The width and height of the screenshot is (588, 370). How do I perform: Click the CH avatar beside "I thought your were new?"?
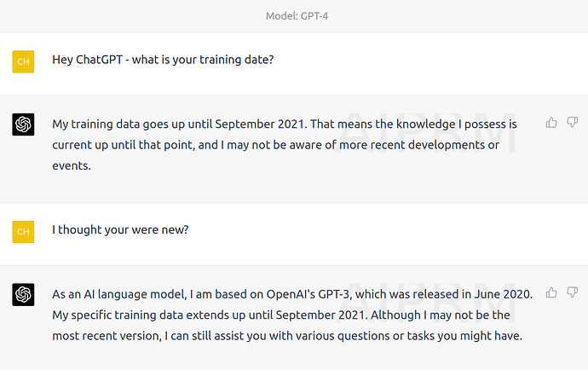coord(24,230)
